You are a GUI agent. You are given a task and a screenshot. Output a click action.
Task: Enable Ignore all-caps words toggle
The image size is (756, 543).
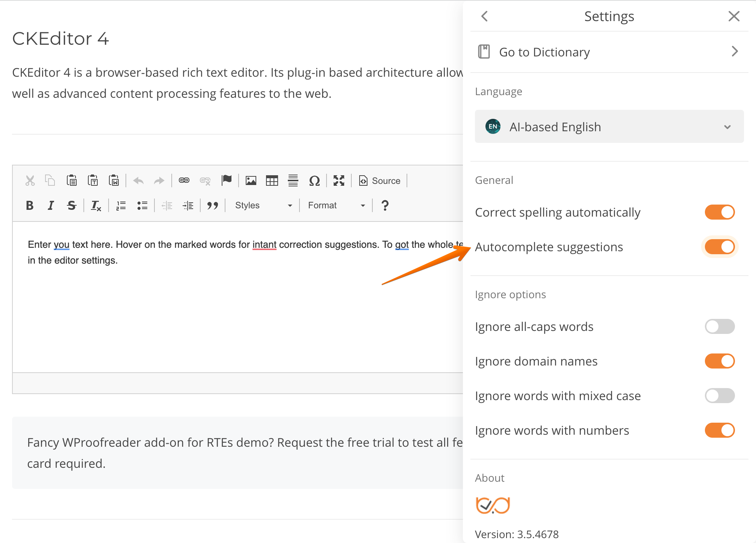point(719,326)
